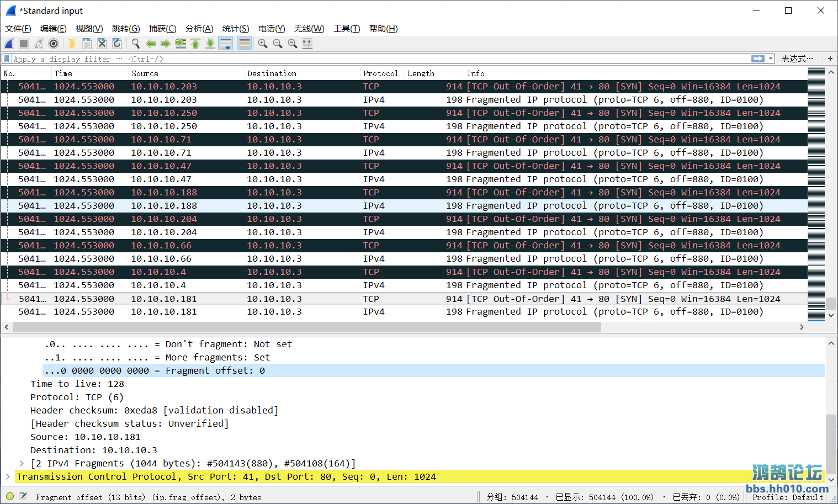Toggle auto-scroll during live capture
This screenshot has width=838, height=504.
[x=226, y=44]
